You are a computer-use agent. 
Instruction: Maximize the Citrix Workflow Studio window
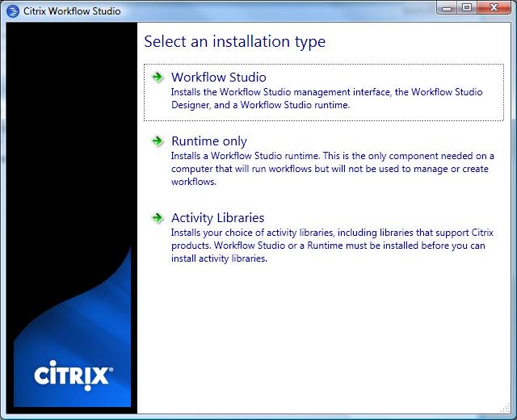click(467, 7)
